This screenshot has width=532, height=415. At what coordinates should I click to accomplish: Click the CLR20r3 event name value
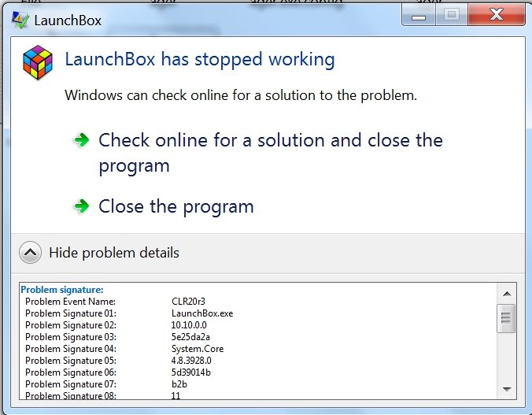pos(188,302)
